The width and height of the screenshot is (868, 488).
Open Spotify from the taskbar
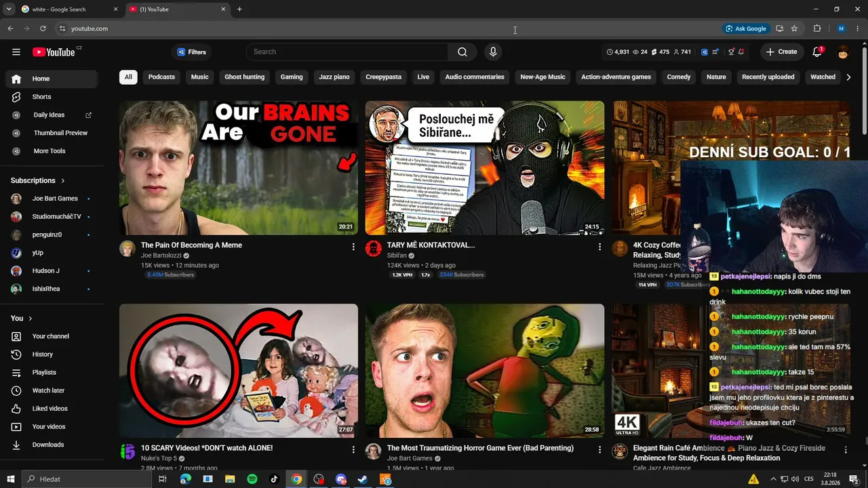click(252, 479)
